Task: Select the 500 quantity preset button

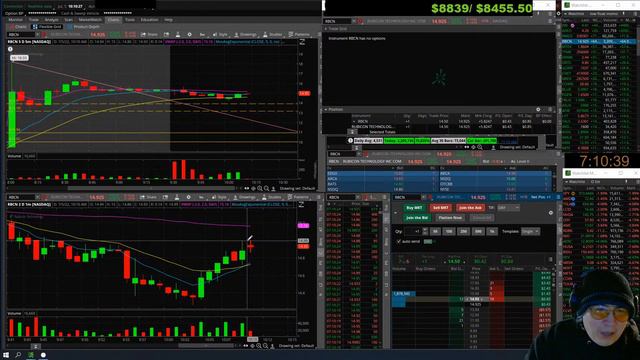Action: (x=478, y=231)
